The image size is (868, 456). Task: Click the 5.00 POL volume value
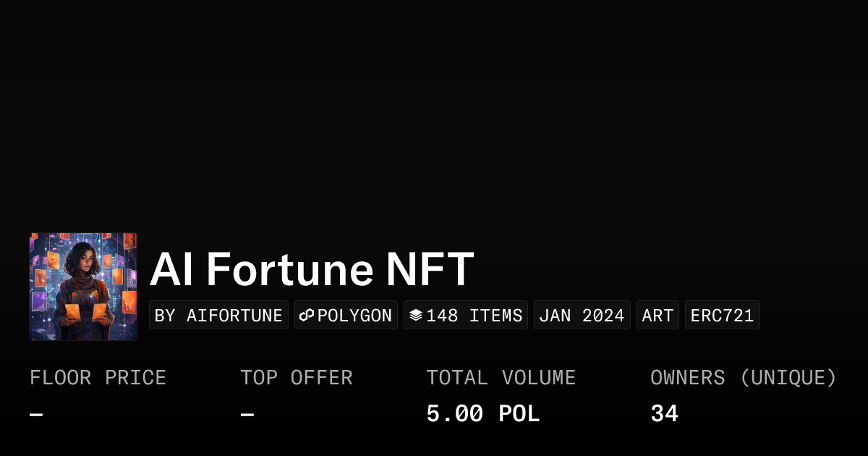click(x=482, y=414)
